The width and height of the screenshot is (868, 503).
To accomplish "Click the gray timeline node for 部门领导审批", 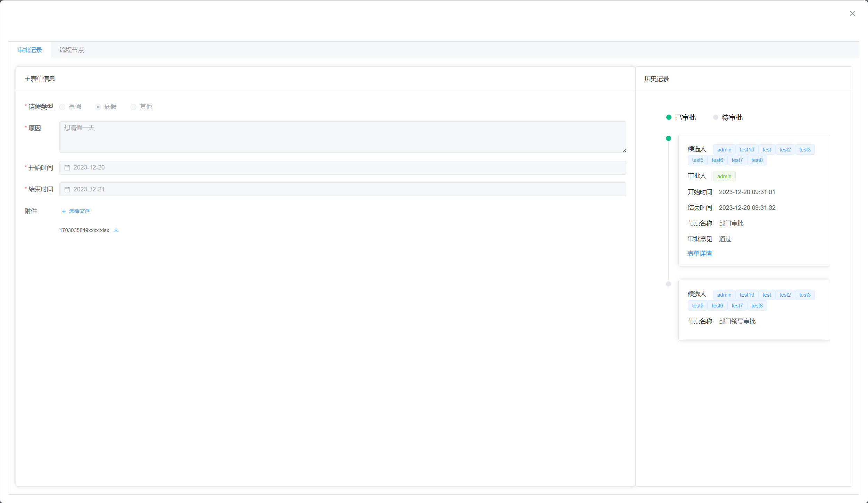I will [x=668, y=284].
